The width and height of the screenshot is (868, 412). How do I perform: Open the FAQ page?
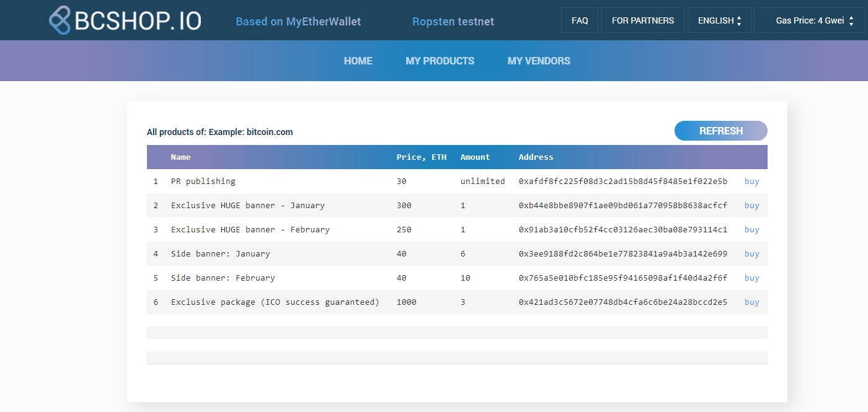(x=580, y=20)
